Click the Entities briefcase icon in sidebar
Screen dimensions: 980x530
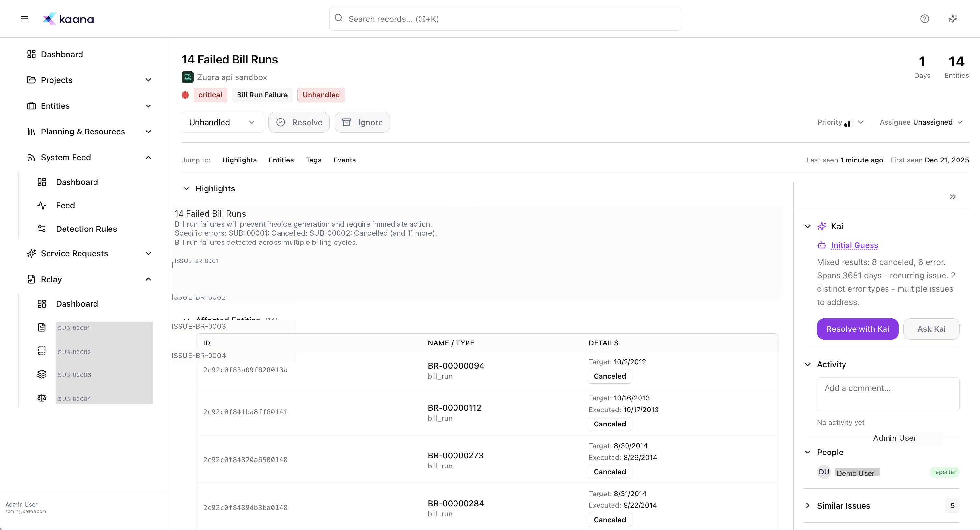click(31, 106)
